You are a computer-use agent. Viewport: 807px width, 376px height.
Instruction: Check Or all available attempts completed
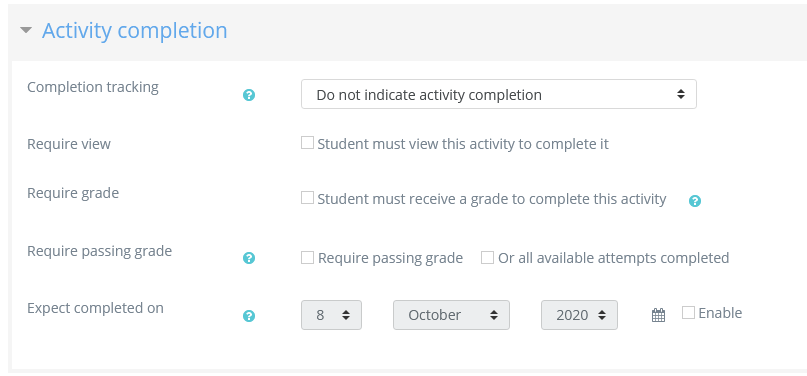(487, 257)
